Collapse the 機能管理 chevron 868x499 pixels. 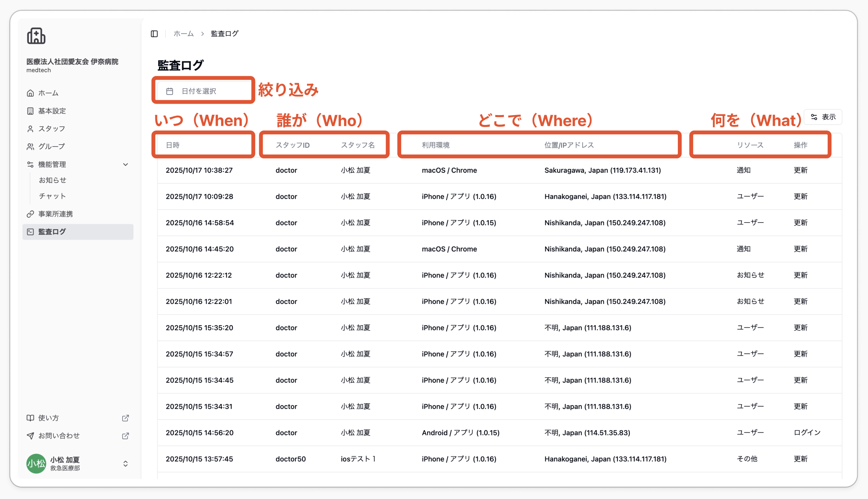click(x=125, y=164)
